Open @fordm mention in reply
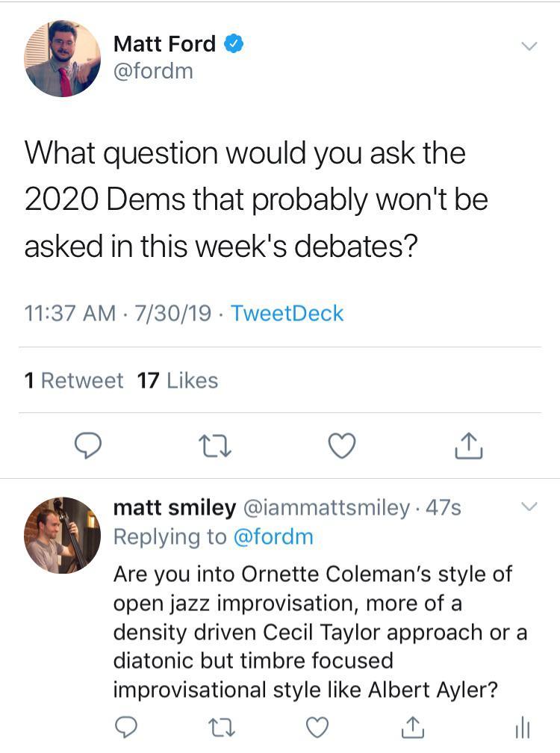560x753 pixels. click(x=273, y=536)
